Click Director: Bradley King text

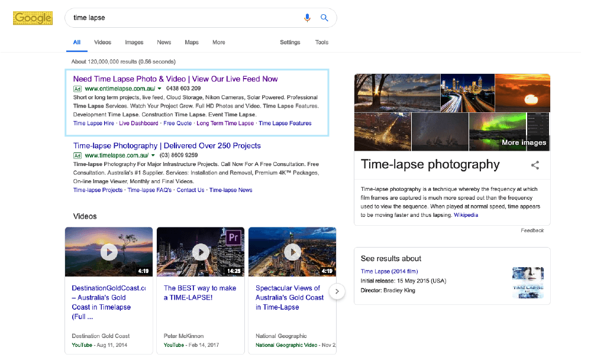pos(388,290)
